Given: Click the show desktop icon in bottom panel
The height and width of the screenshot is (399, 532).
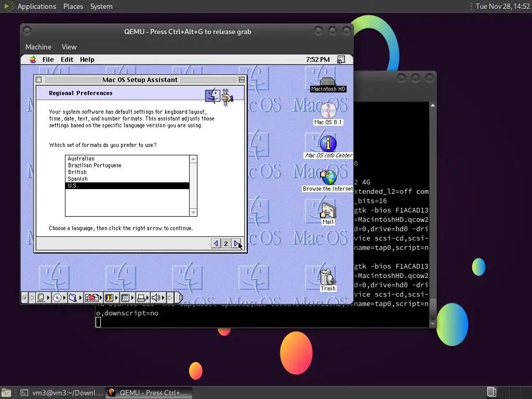Looking at the screenshot, I should coord(6,393).
